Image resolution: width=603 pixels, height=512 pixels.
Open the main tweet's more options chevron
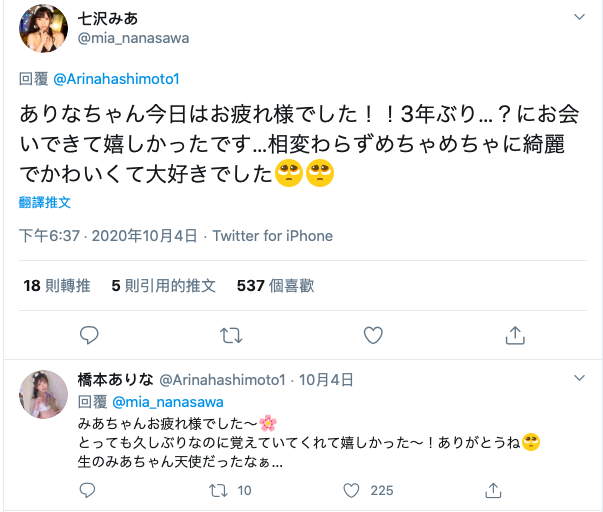580,19
